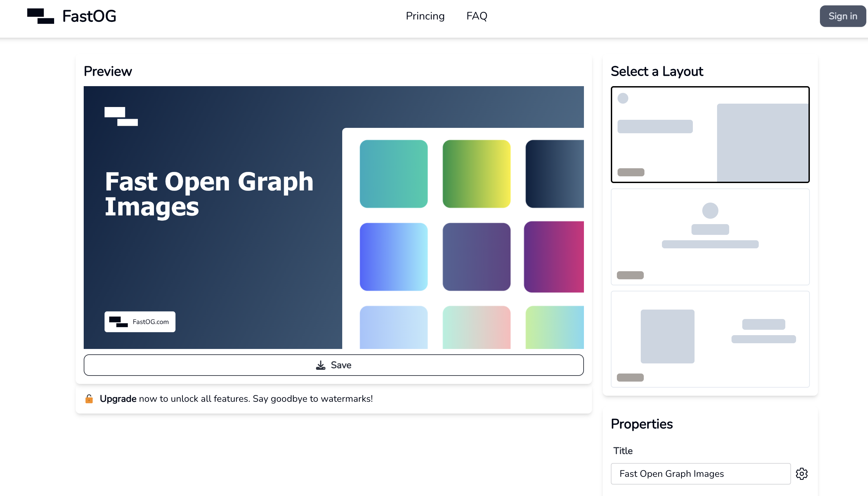
Task: Click the Preview heading
Action: (x=108, y=71)
